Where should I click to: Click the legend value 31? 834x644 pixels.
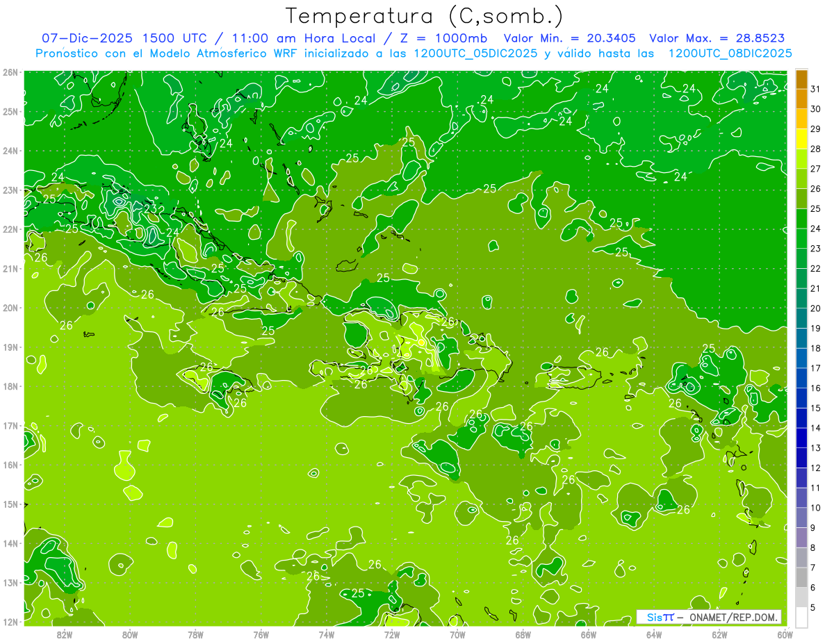815,89
